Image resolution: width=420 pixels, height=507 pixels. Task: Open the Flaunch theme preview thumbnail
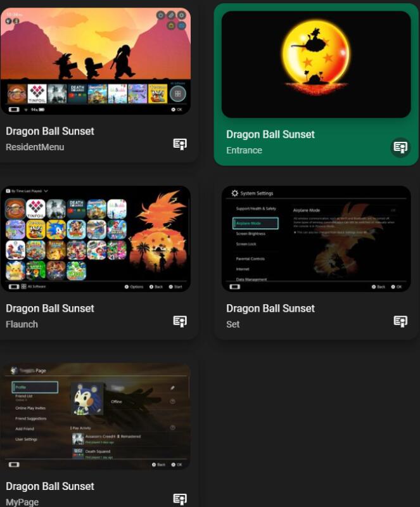point(96,239)
